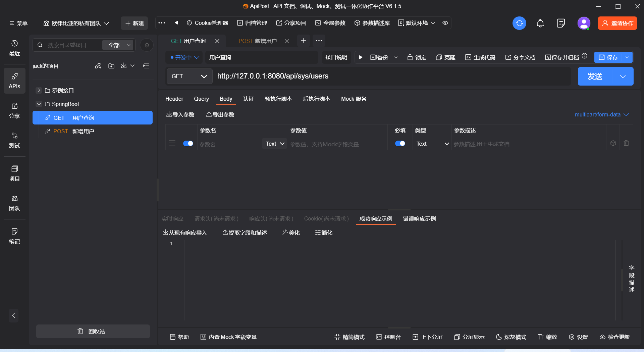
Task: Collapse the SpringBoot folder
Action: pyautogui.click(x=39, y=104)
